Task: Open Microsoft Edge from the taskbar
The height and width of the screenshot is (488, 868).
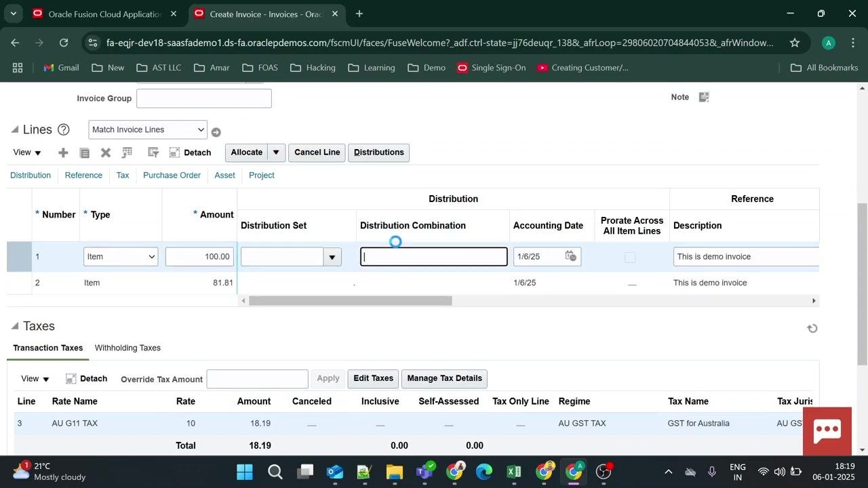Action: click(484, 472)
